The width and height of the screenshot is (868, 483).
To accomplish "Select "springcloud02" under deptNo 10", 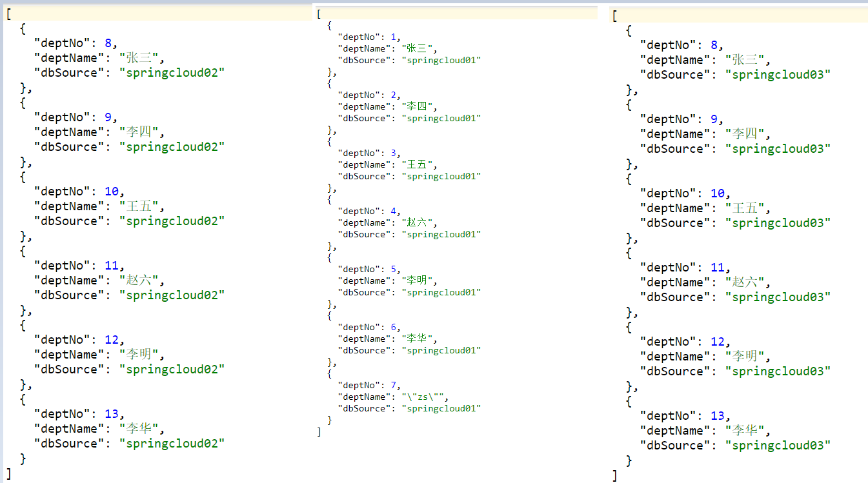I will point(172,221).
